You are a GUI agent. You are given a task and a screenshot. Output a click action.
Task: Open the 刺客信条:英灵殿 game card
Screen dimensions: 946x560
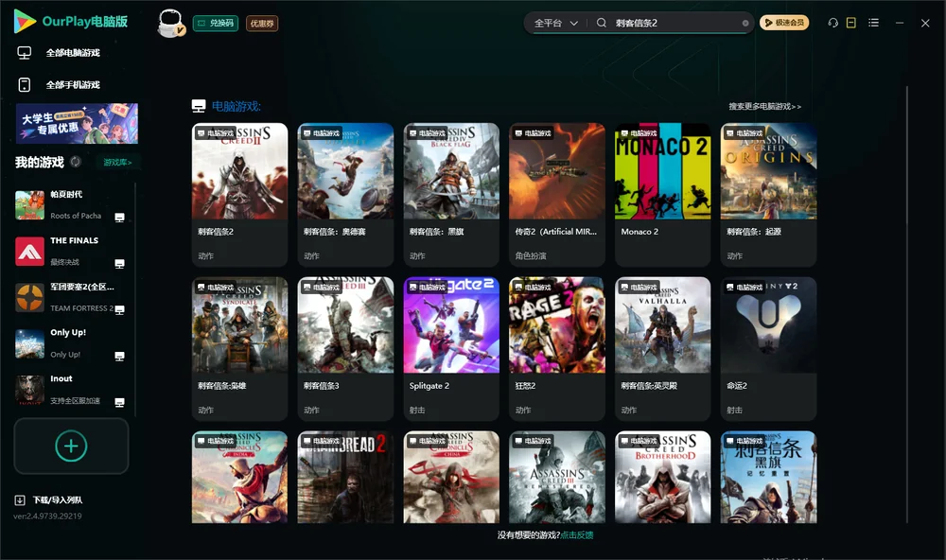(662, 349)
